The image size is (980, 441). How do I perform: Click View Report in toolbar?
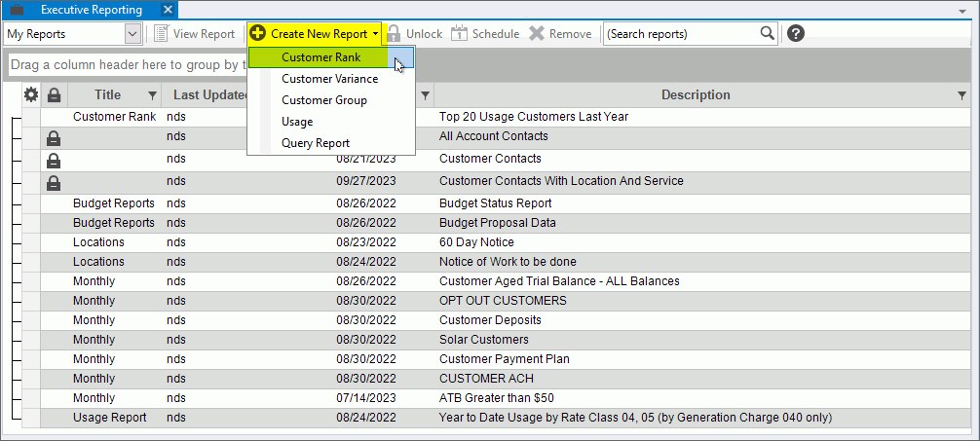195,34
